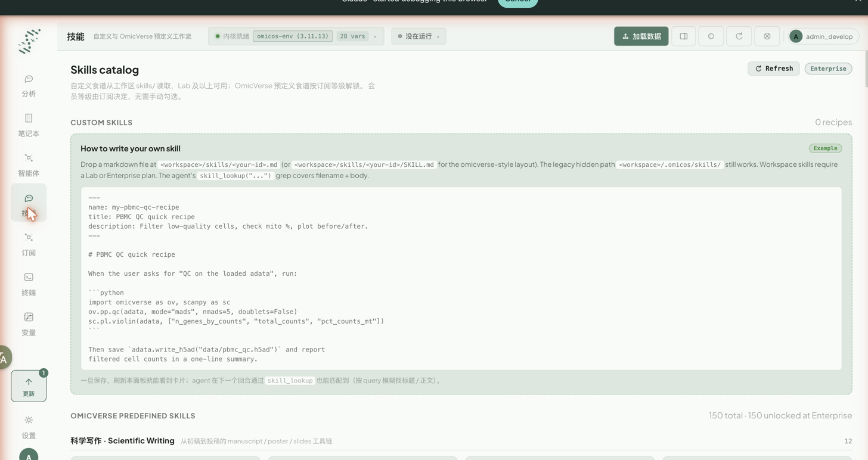The width and height of the screenshot is (868, 460).
Task: Click the 科学写作 · Scientific Writing category heading
Action: (x=122, y=441)
